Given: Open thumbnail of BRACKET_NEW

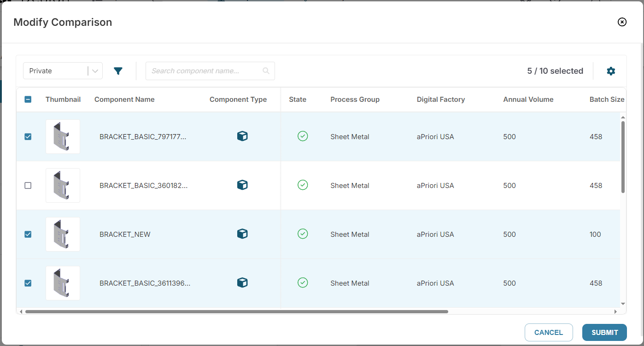Looking at the screenshot, I should pyautogui.click(x=63, y=234).
